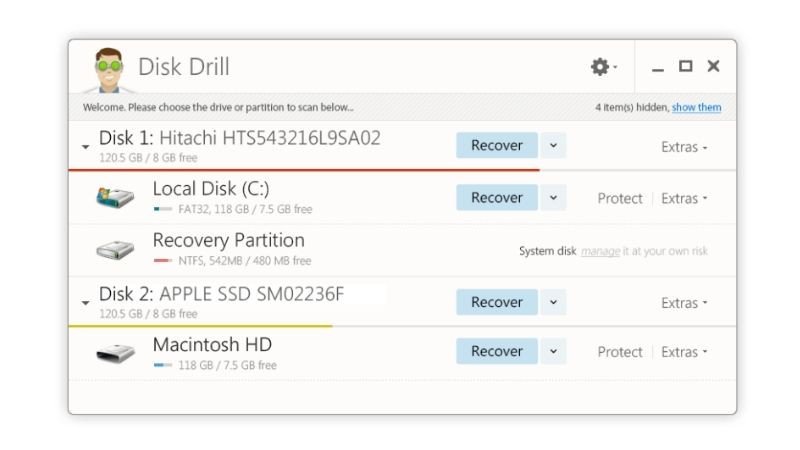Click the 'manage' link for Recovery Partition

coord(601,251)
